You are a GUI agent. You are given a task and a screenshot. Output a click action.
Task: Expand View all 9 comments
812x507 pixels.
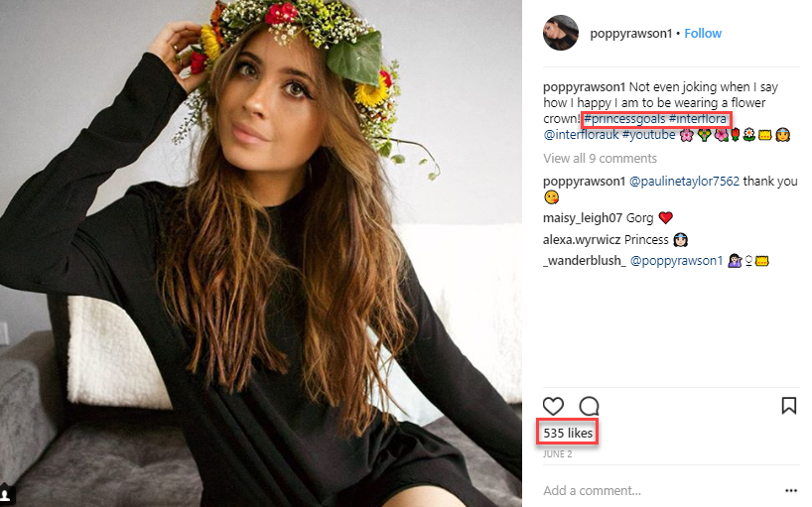[600, 158]
